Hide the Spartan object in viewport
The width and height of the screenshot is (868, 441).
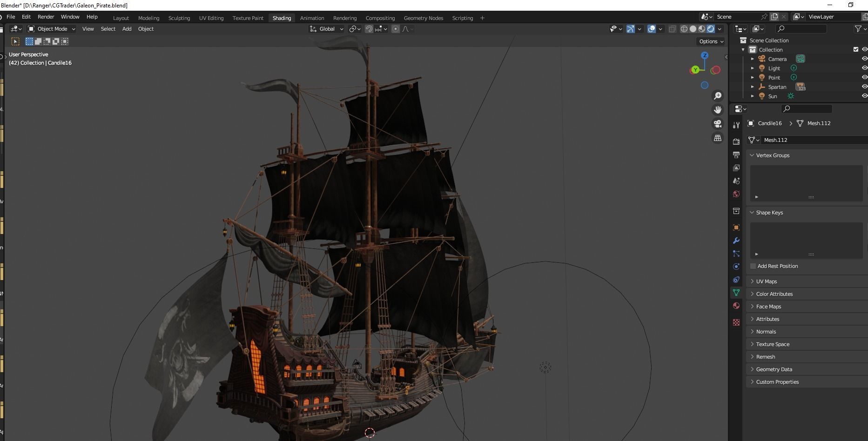pyautogui.click(x=864, y=87)
